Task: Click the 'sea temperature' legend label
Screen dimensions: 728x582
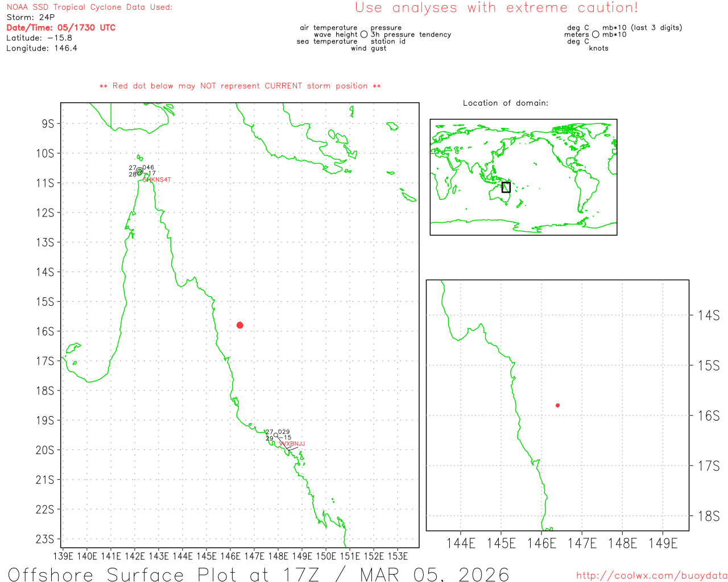Action: [327, 41]
